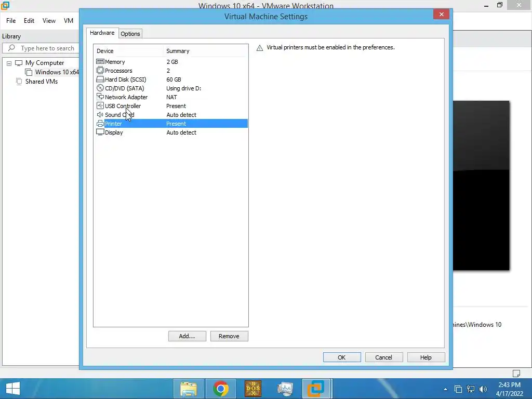Viewport: 532px width, 399px height.
Task: Click the My Computer monitor icon
Action: (x=19, y=63)
